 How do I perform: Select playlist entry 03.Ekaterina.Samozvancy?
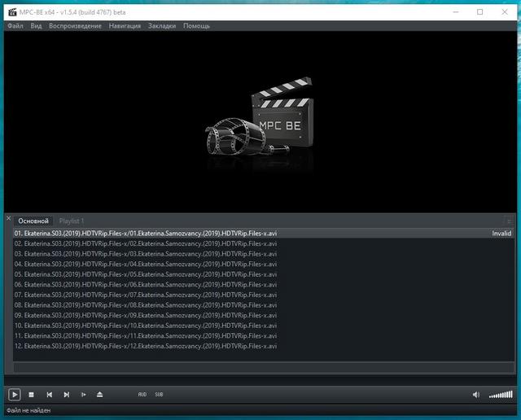(264, 254)
